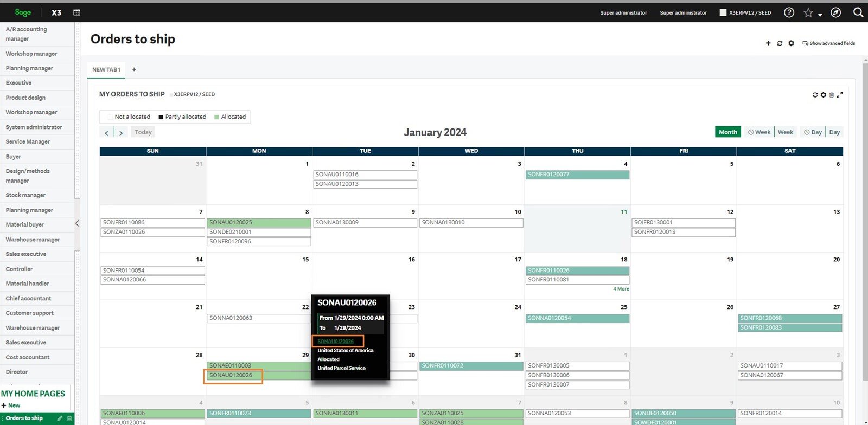
Task: Click the Today button
Action: [x=143, y=132]
